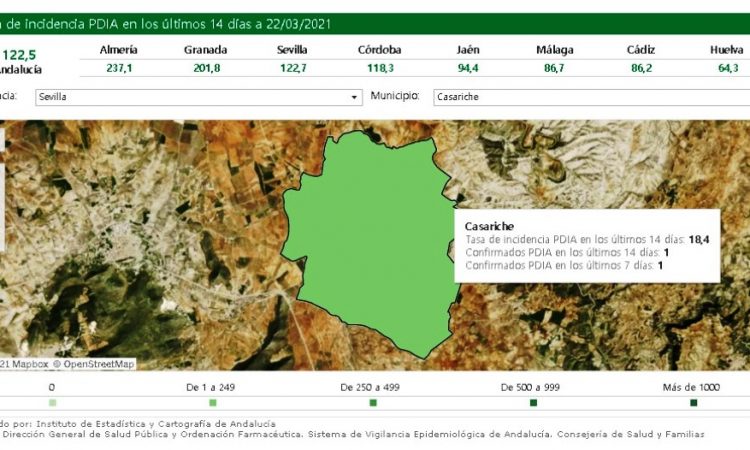Image resolution: width=750 pixels, height=450 pixels.
Task: Select the Almería province column
Action: [120, 59]
